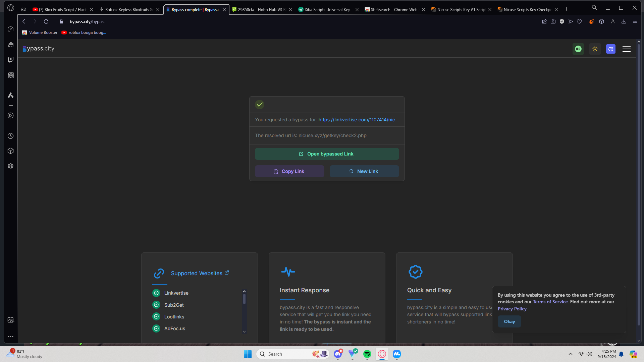Viewport: 644px width, 362px height.
Task: Click Open bypassed Link button
Action: click(327, 154)
